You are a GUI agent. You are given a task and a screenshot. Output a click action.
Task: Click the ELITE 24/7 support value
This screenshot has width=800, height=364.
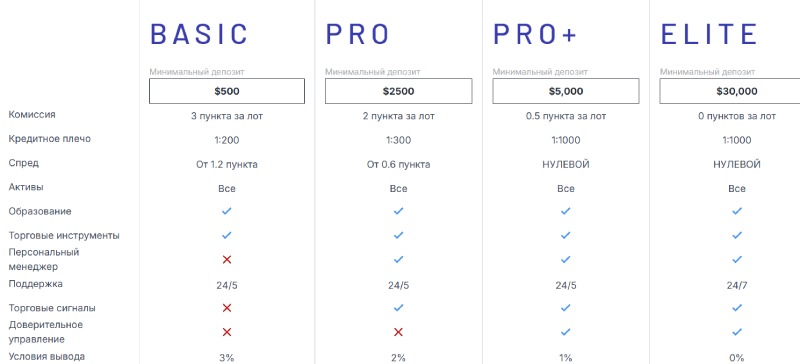(x=737, y=285)
